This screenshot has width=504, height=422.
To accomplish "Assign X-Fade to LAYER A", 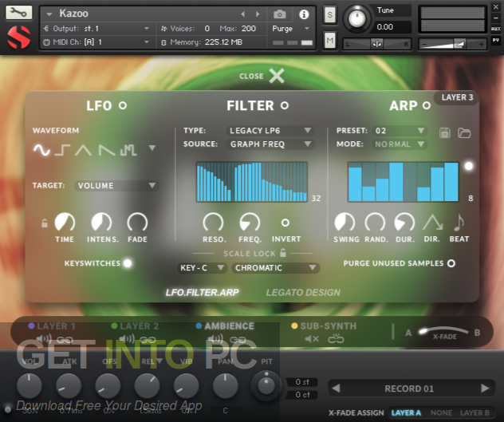I will [x=406, y=412].
